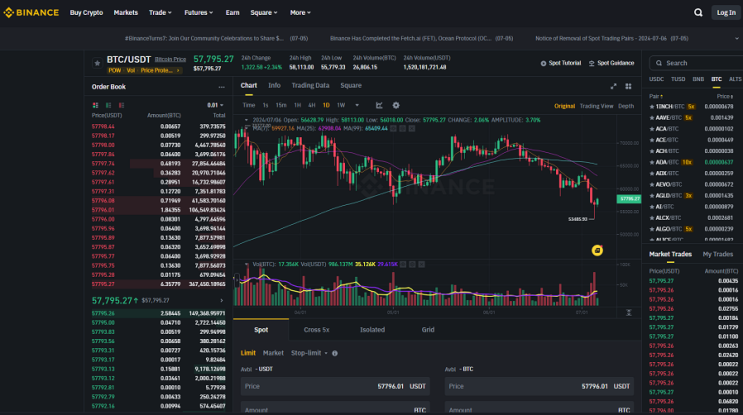Click the arrow beside the 57,795.27 mid price
The height and width of the screenshot is (415, 743).
click(x=221, y=300)
